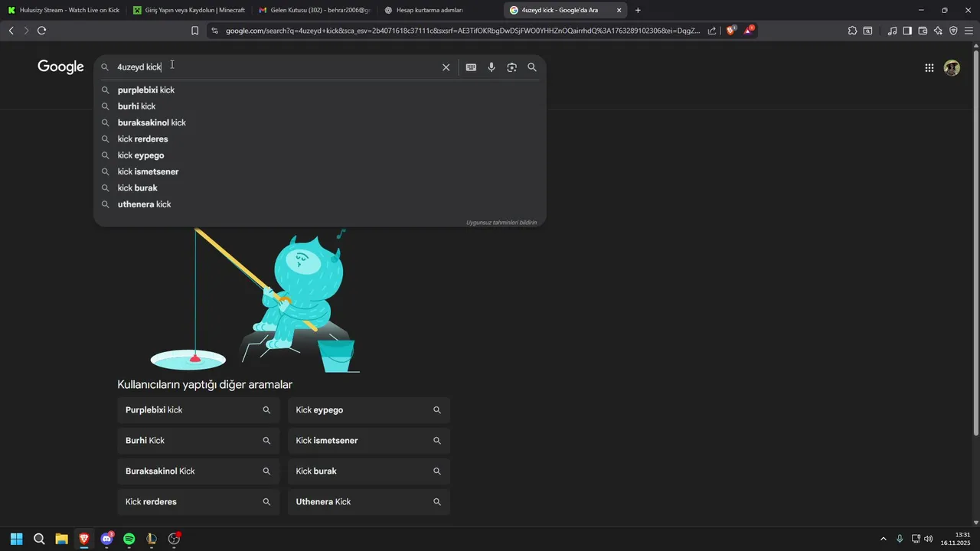Open the volume control in system tray
Image resolution: width=980 pixels, height=551 pixels.
(x=929, y=539)
